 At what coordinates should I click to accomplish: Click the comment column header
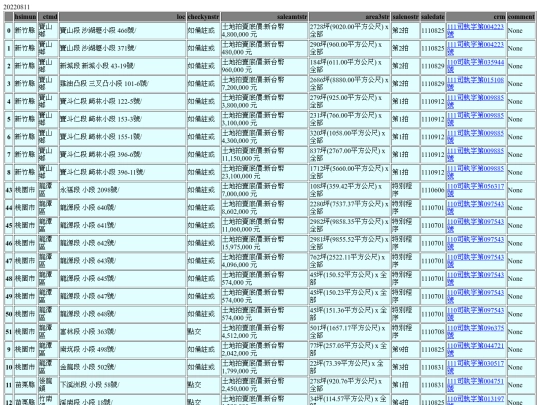pyautogui.click(x=521, y=17)
